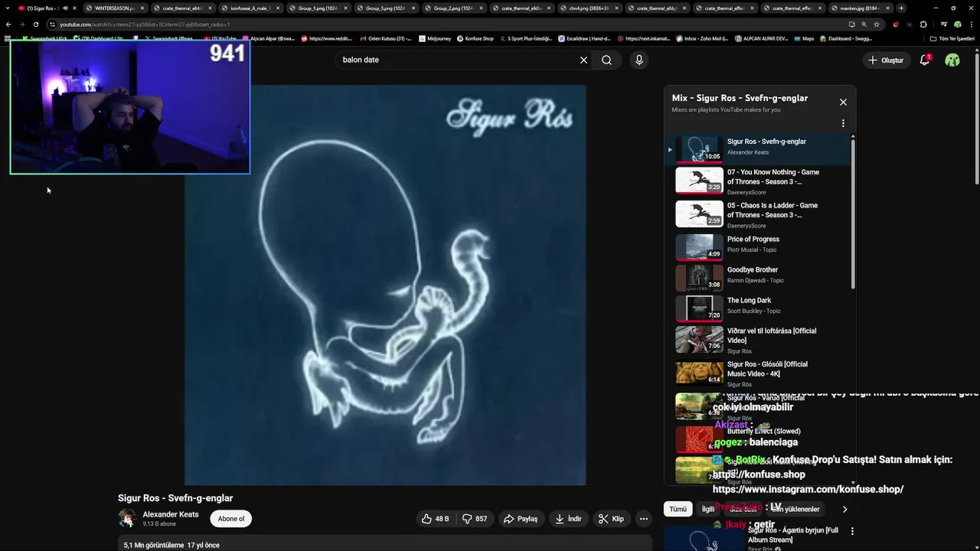Play '07 - You Know Nothing' playlist item
Viewport: 980px width, 551px height.
tap(758, 181)
